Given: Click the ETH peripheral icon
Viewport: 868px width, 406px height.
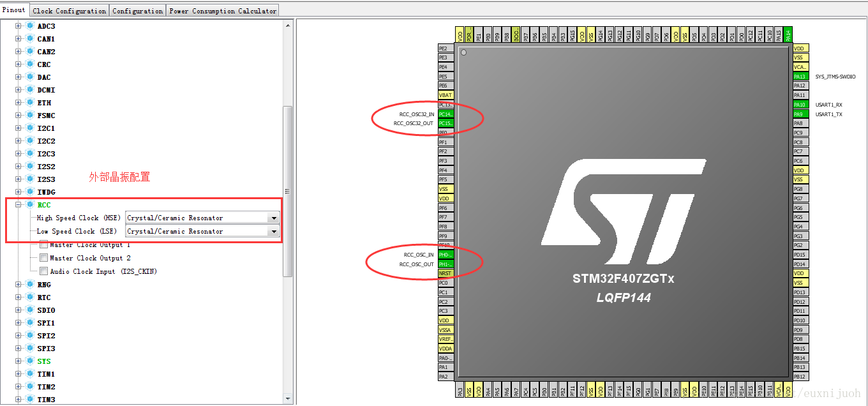Looking at the screenshot, I should point(30,103).
